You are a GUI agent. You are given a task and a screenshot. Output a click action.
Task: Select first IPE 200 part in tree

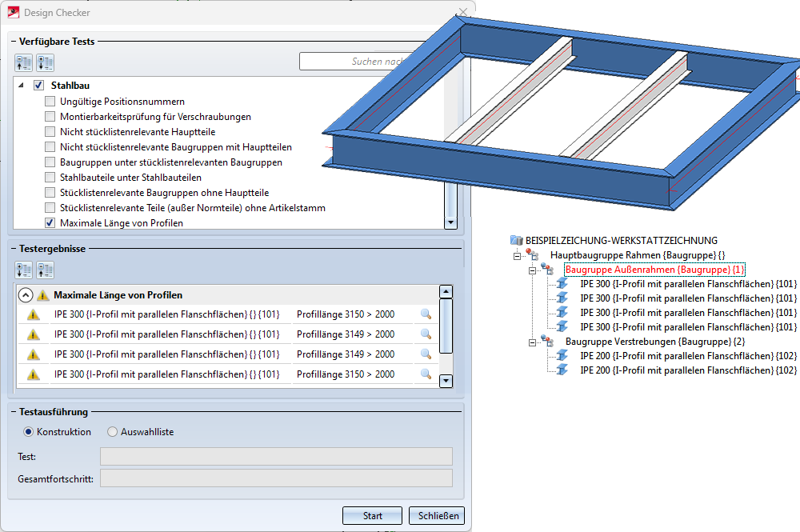pos(688,356)
